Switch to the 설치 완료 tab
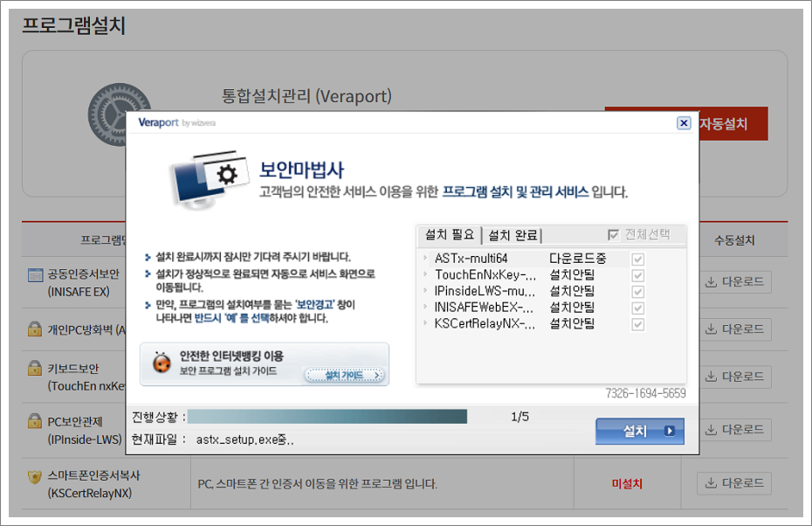The height and width of the screenshot is (526, 812). (x=513, y=235)
